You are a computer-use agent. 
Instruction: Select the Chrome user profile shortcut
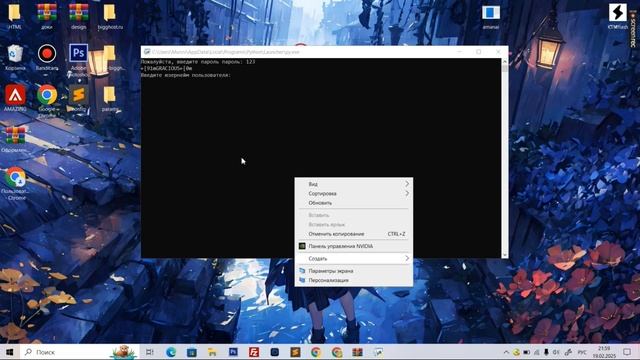[x=16, y=183]
